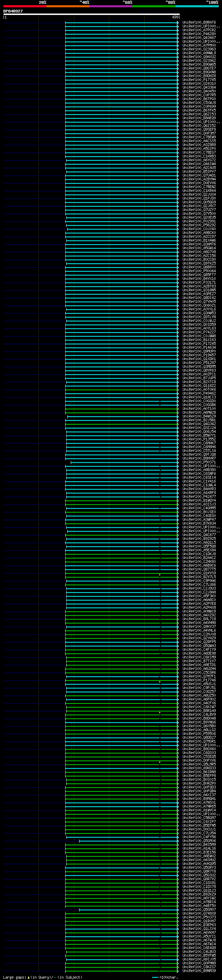Open hit UniRef100_C5XWJ8
Image resolution: width=222 pixels, height=980 pixels.
[199, 103]
